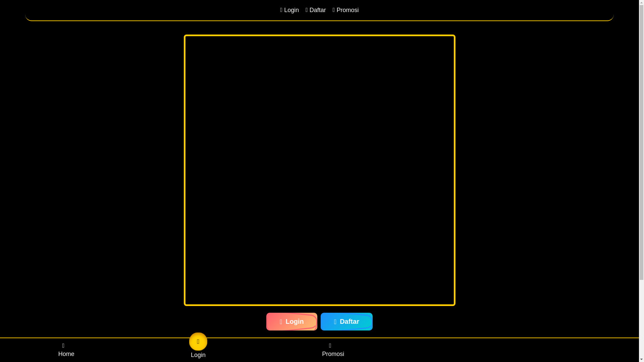Go to Home in bottom navigation bar
Viewport: 644px width, 362px height.
coord(66,350)
